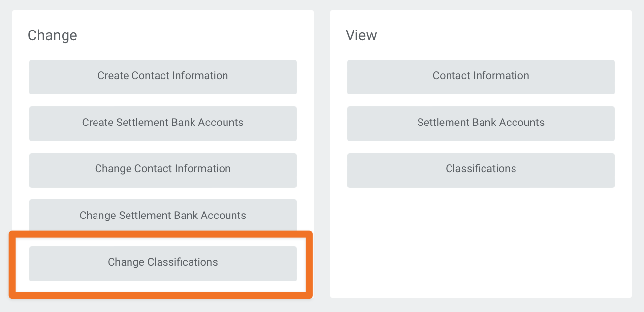Screen dimensions: 644x312
Task: Click the Classifications button in View panel
Action: 481,169
